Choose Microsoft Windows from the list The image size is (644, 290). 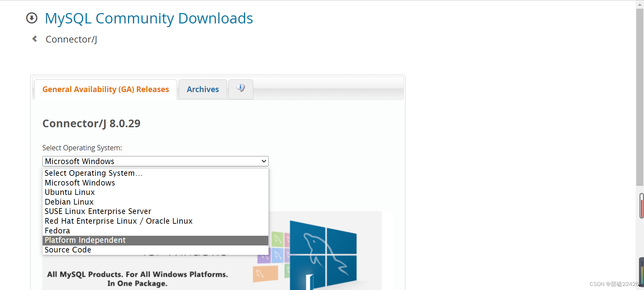155,183
